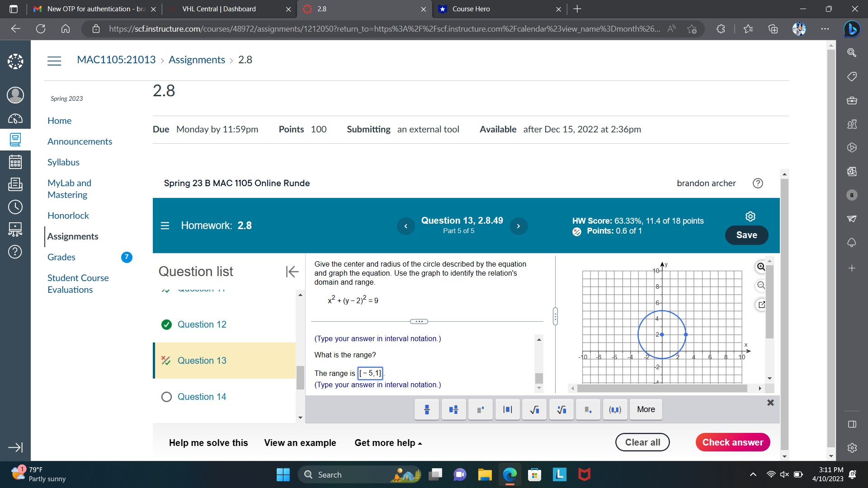Click the zoom out magnifier icon on graph
This screenshot has height=488, width=868.
[x=761, y=285]
